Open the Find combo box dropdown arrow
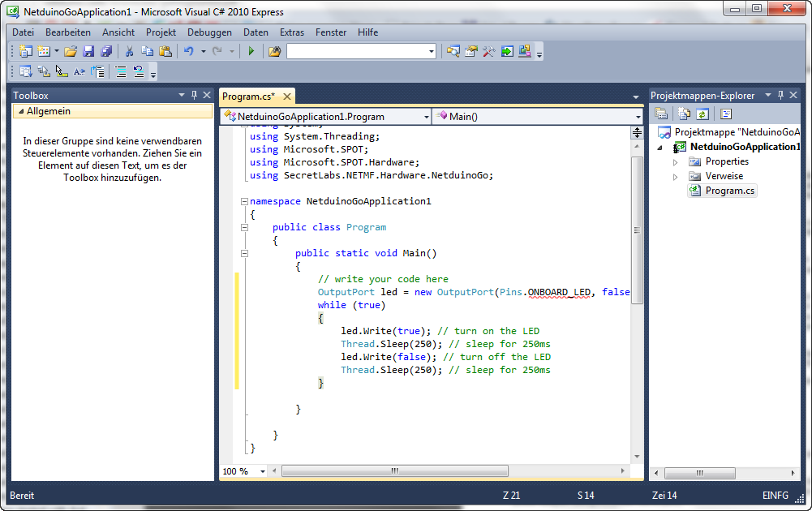 (x=432, y=51)
